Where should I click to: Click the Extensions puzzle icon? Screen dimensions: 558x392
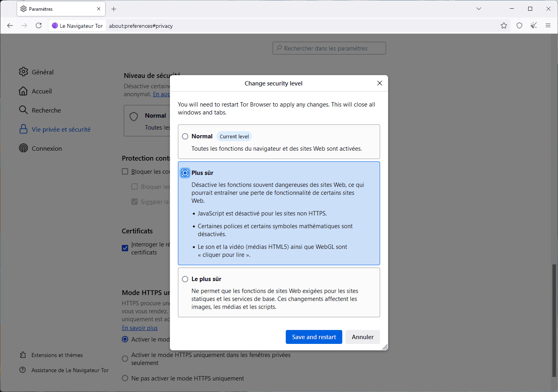pyautogui.click(x=23, y=355)
